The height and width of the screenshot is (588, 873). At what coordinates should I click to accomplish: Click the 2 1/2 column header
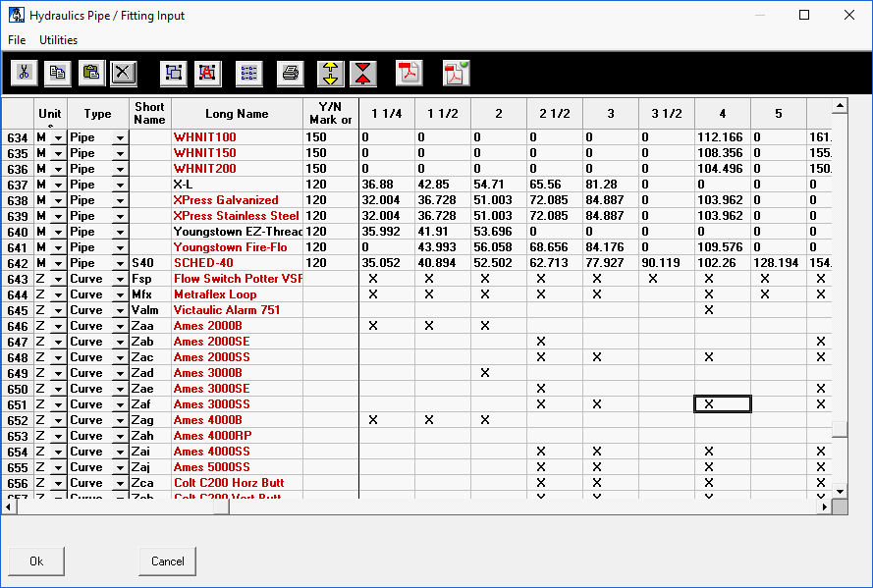coord(555,114)
